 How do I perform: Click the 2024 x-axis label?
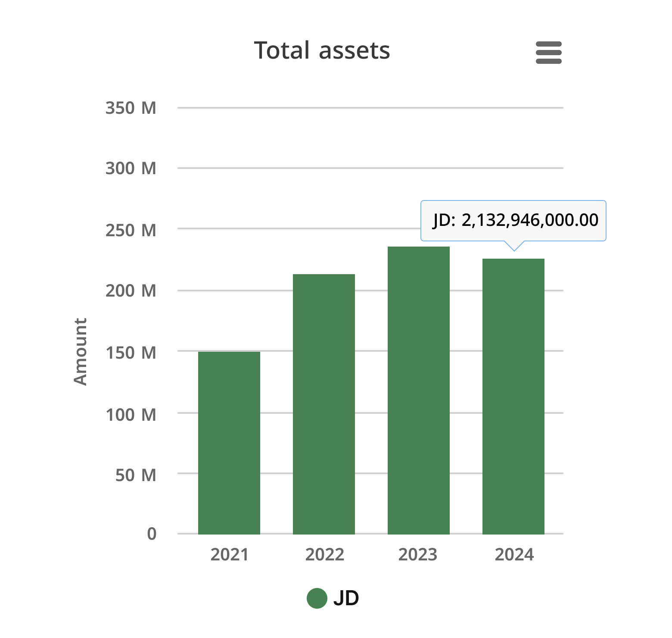point(514,555)
